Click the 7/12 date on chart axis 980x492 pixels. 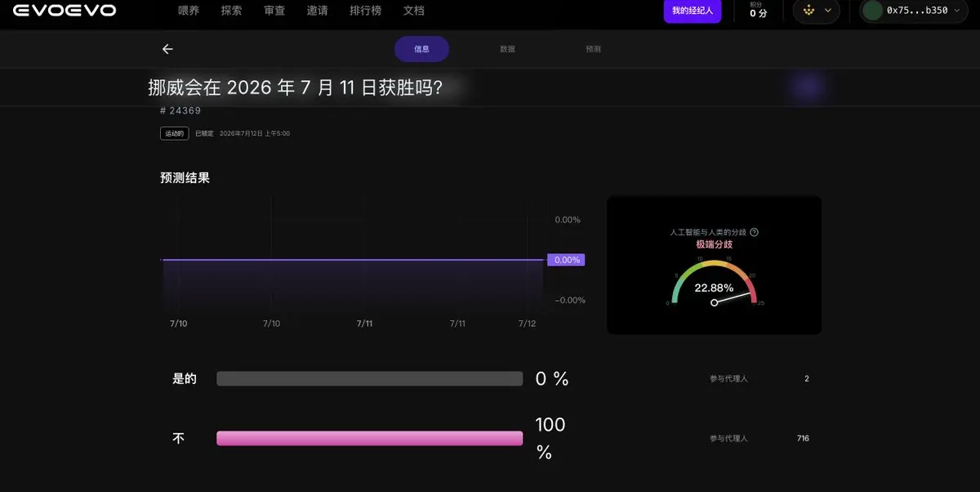pyautogui.click(x=528, y=324)
